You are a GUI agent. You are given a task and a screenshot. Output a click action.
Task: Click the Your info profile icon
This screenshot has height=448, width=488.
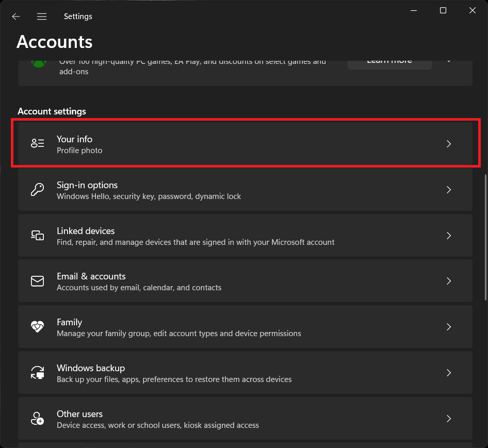37,143
